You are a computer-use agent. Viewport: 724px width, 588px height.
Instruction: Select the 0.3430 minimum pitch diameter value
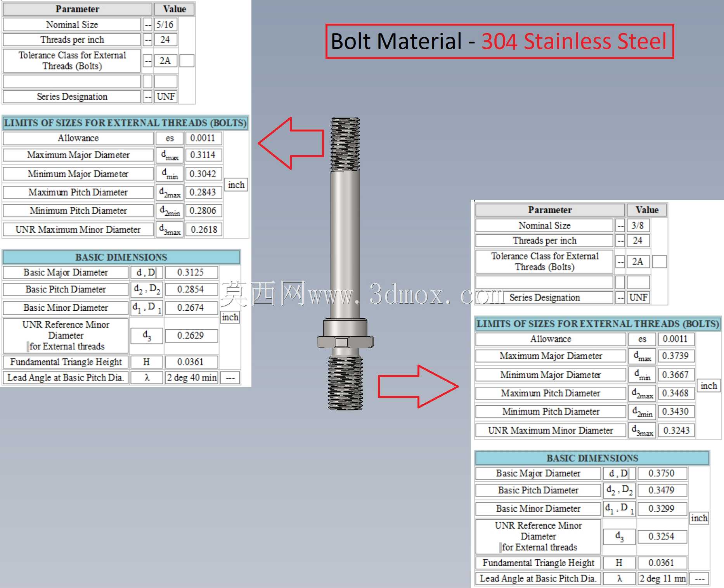pos(676,412)
